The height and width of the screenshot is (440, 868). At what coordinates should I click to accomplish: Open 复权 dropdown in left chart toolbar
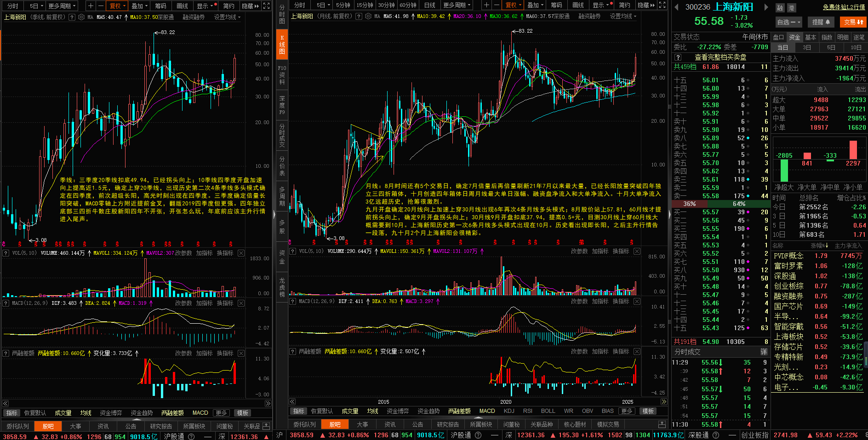coord(117,6)
